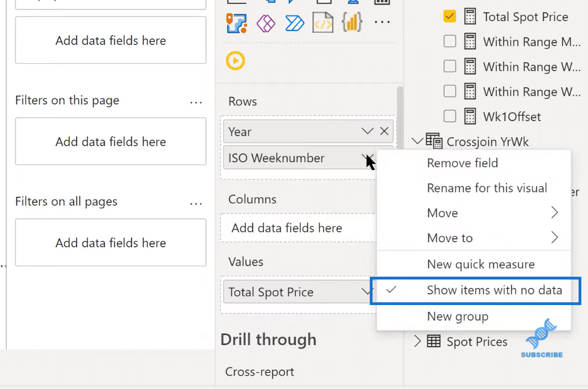The height and width of the screenshot is (389, 588).
Task: Click the Year field pill in Rows
Action: pos(308,131)
